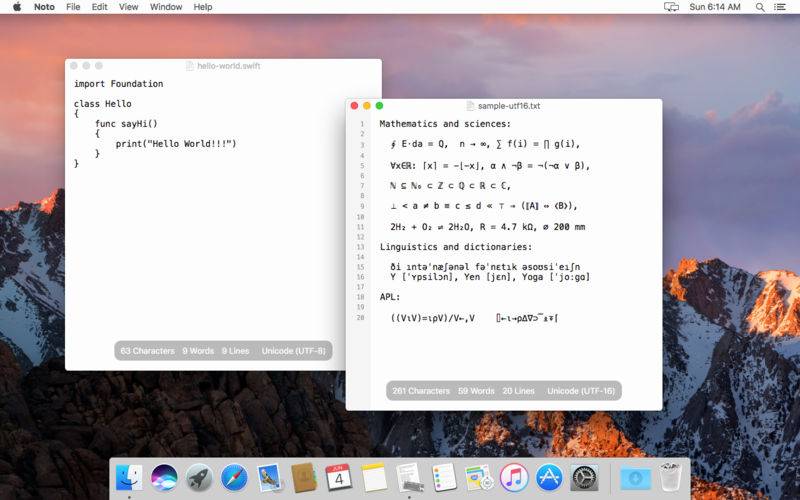Screen dimensions: 800x500
Task: Launch iTunes music note icon
Action: (x=514, y=478)
